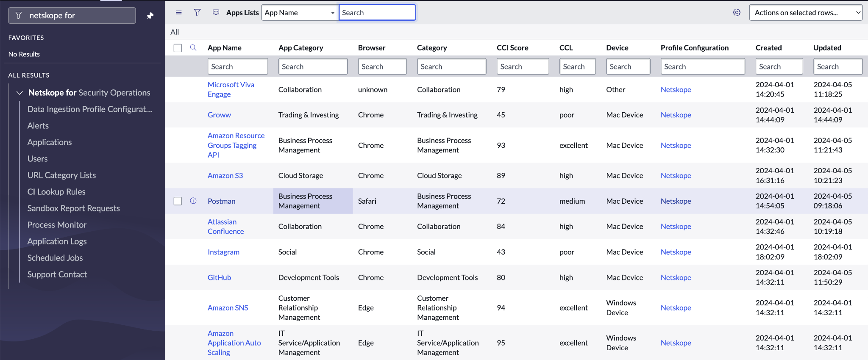Open the Amazon SNS record
Viewport: 868px width, 360px height.
[228, 308]
